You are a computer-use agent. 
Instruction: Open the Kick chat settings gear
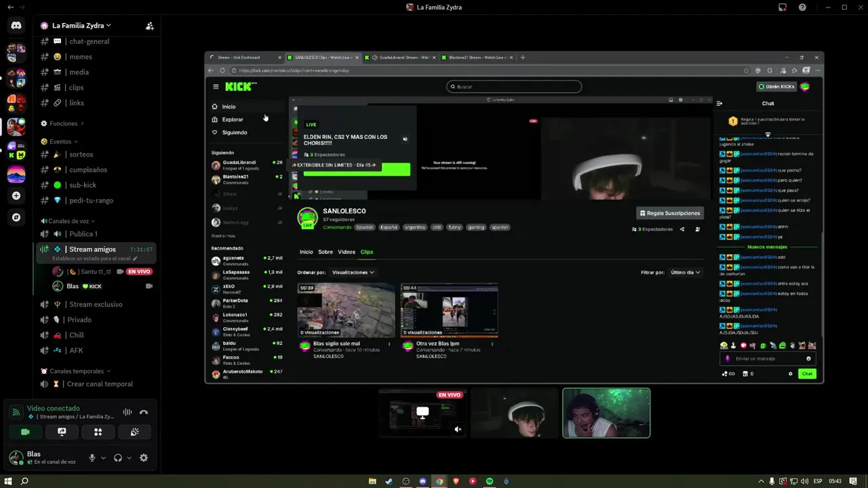click(790, 373)
